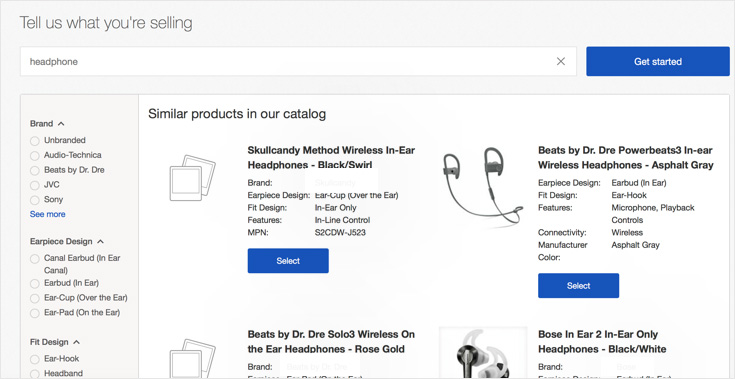The image size is (735, 379).
Task: Click the Powerbeats3 earphones product image
Action: tap(482, 187)
